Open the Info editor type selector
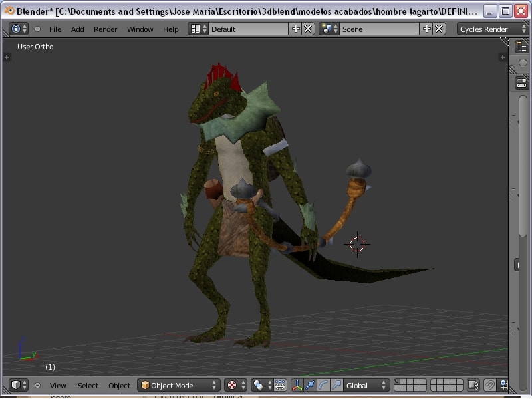 [x=19, y=29]
